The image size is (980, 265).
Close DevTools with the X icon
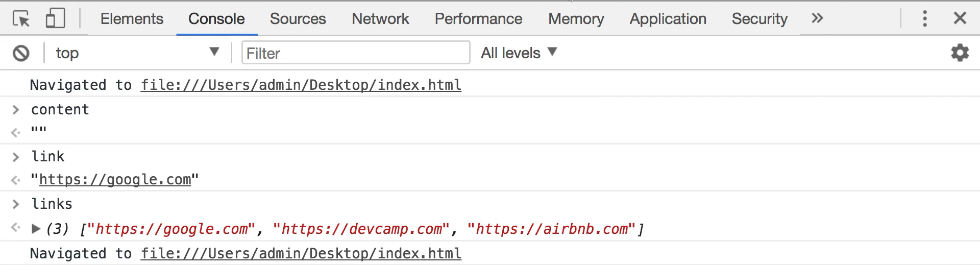pyautogui.click(x=960, y=18)
